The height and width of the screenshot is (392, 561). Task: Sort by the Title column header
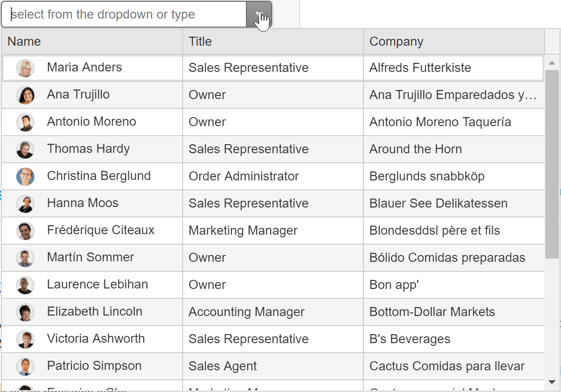(x=273, y=42)
